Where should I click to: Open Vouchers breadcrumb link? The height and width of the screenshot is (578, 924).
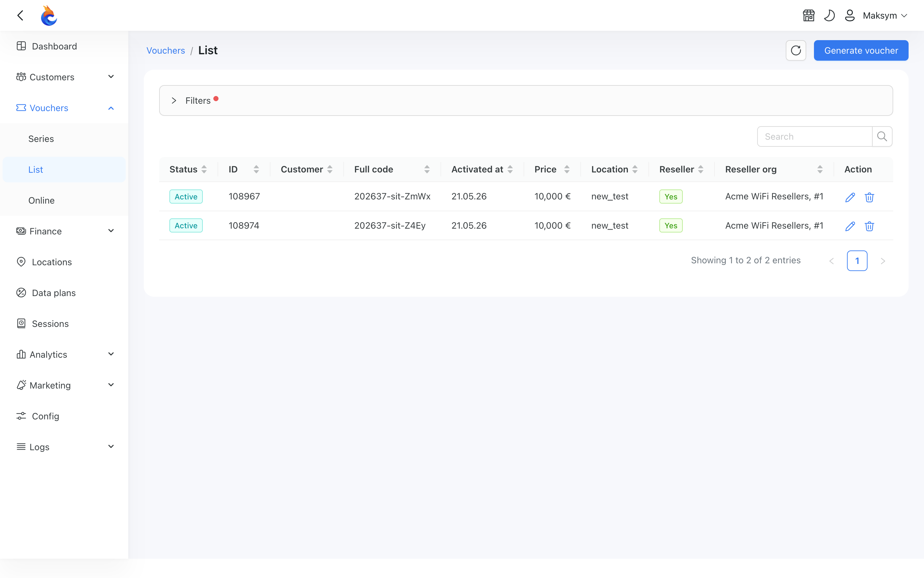click(166, 50)
